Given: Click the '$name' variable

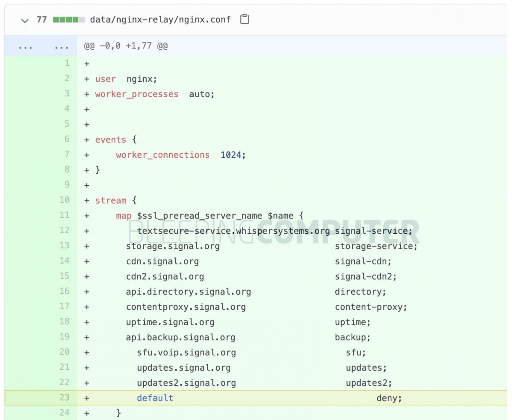Looking at the screenshot, I should (x=280, y=216).
